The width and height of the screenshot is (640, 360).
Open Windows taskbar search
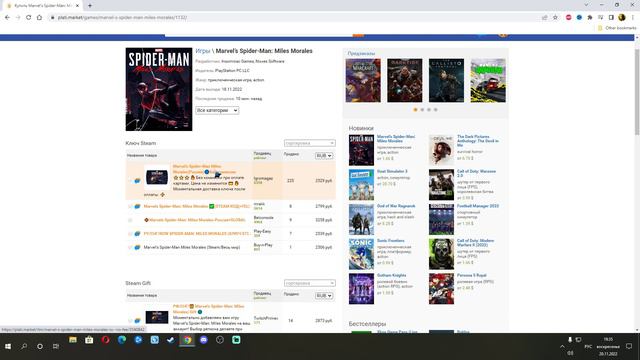(24, 347)
